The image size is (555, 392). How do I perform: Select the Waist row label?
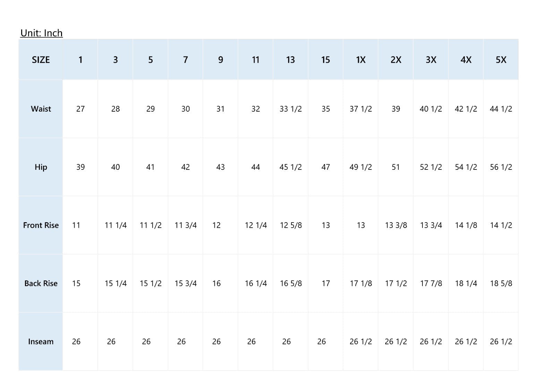[x=41, y=109]
